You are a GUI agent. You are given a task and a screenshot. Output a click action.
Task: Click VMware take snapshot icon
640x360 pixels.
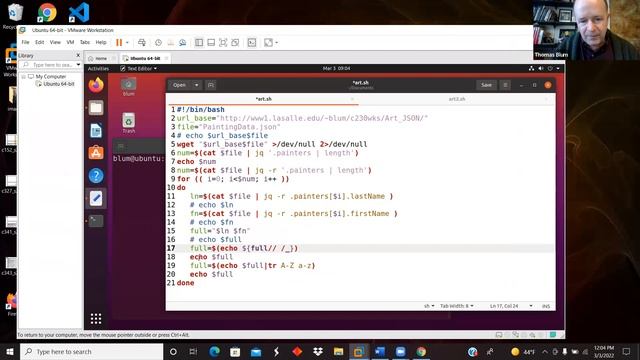point(158,42)
